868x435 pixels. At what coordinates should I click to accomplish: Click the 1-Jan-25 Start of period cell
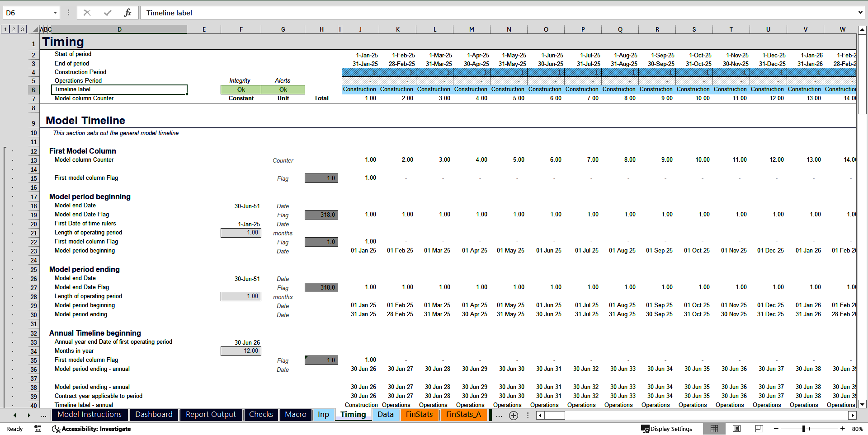click(360, 55)
